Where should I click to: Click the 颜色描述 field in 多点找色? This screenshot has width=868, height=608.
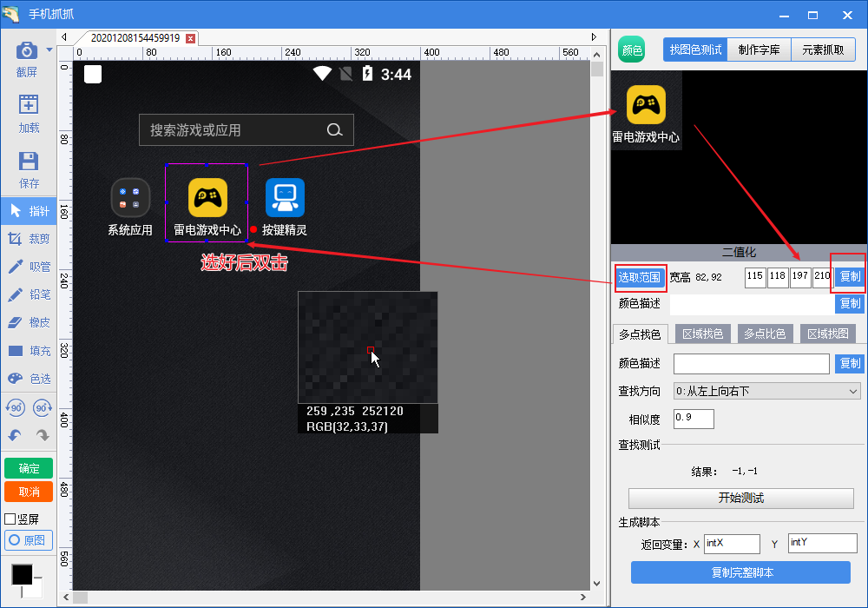[751, 364]
